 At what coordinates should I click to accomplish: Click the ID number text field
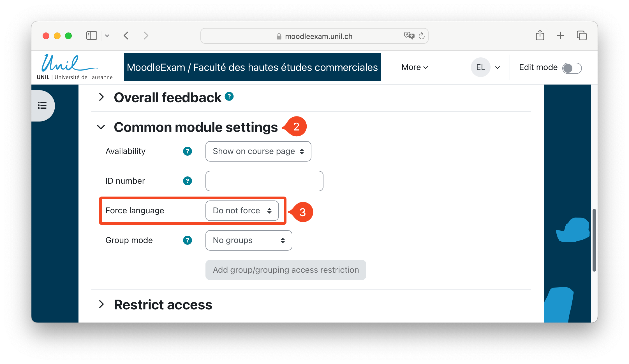click(x=264, y=181)
